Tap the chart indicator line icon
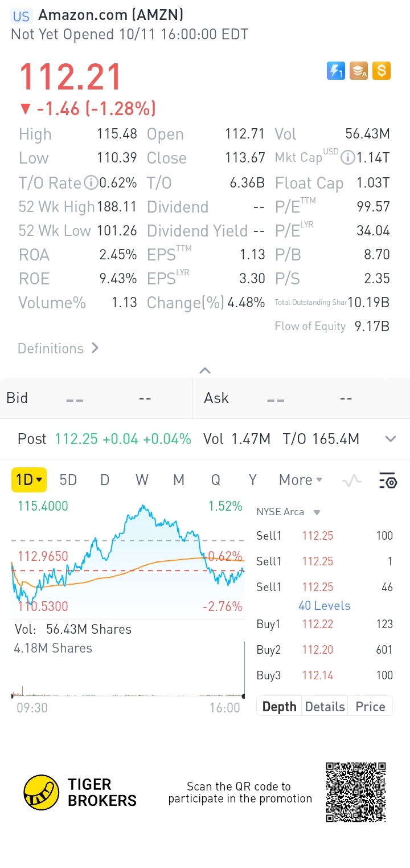 click(x=351, y=480)
